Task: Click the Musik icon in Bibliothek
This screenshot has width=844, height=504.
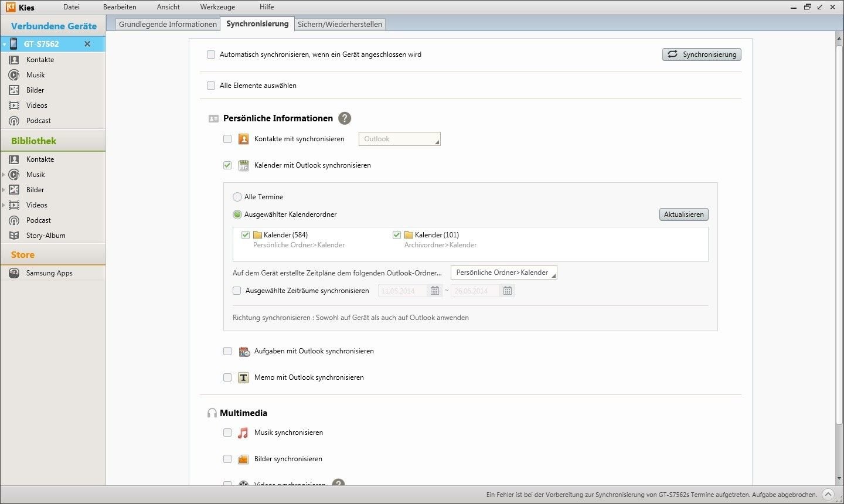Action: coord(14,175)
